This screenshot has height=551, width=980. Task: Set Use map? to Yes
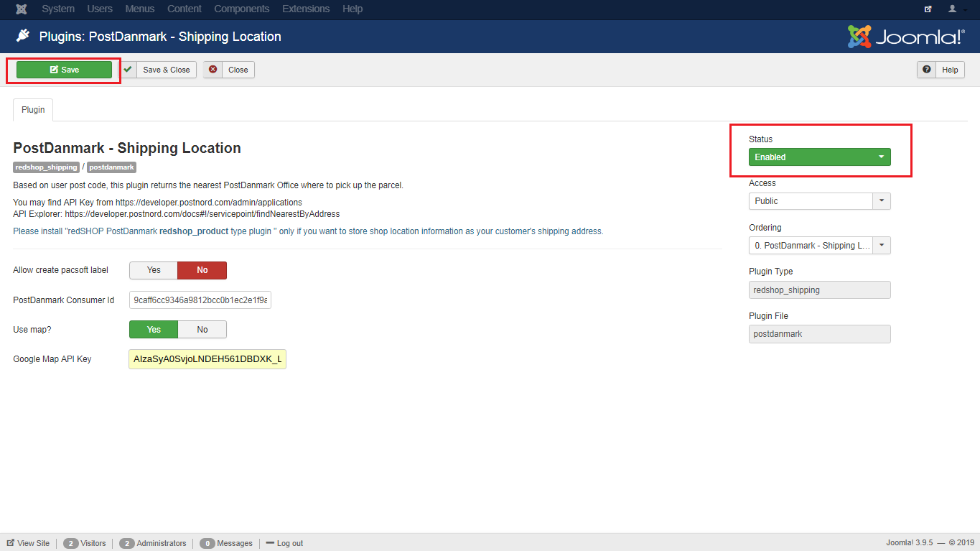[x=154, y=329]
